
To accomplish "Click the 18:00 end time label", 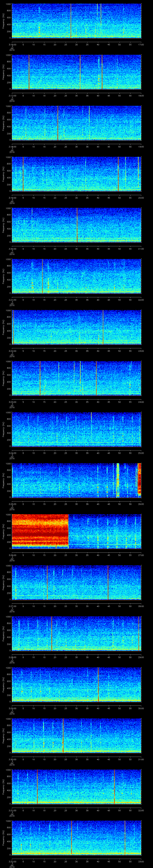I will click(x=141, y=96).
